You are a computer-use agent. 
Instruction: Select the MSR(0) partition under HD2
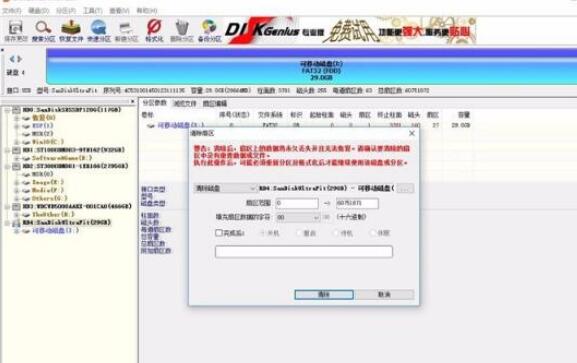[43, 174]
